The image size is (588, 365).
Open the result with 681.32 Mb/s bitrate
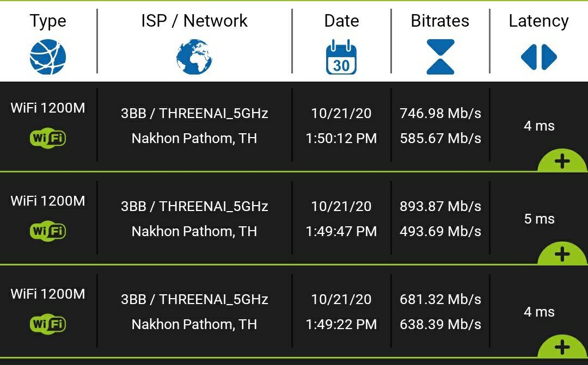point(440,300)
